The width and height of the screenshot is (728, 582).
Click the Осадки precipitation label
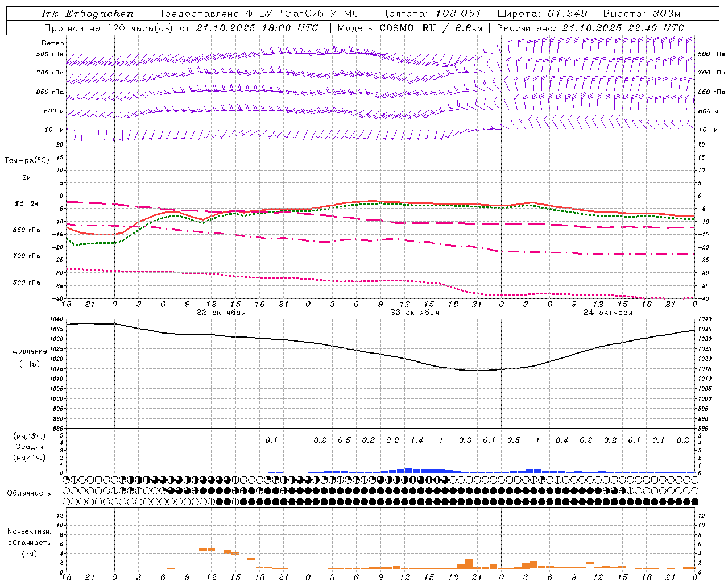tap(30, 447)
